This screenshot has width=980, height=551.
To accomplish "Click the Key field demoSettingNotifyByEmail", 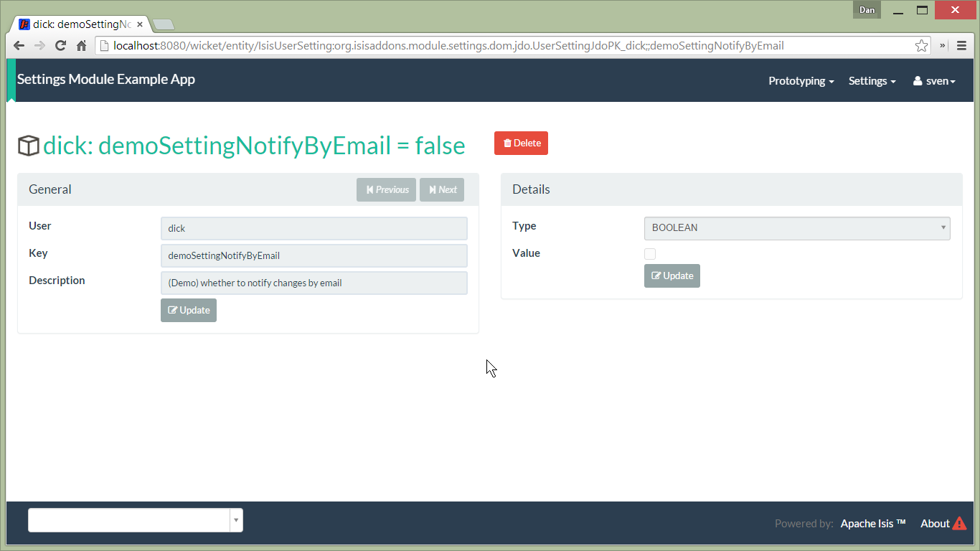I will tap(314, 255).
